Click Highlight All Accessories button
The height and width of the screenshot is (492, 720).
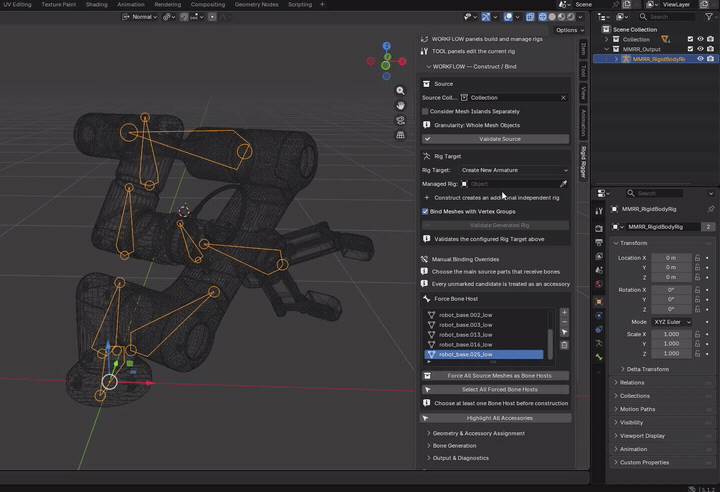[x=495, y=418]
